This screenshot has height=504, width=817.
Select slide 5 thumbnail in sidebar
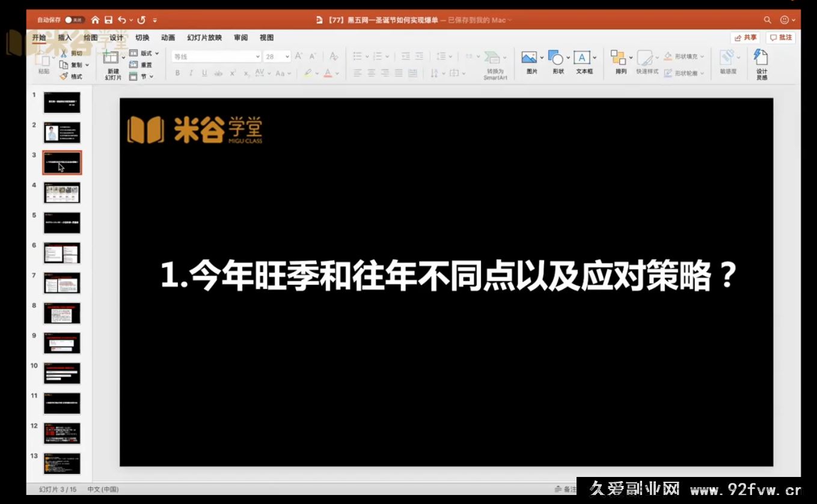(x=61, y=222)
